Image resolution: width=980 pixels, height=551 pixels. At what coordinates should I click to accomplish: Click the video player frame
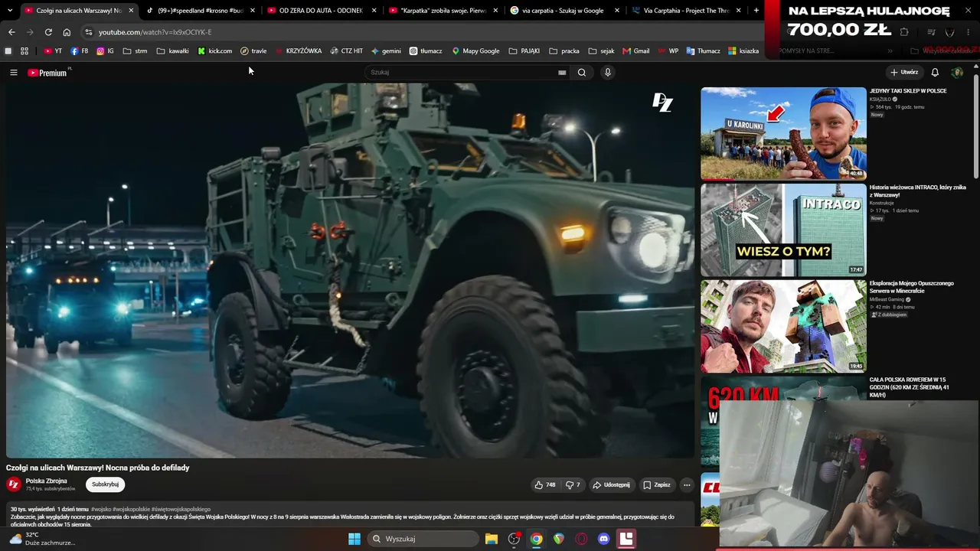click(350, 269)
